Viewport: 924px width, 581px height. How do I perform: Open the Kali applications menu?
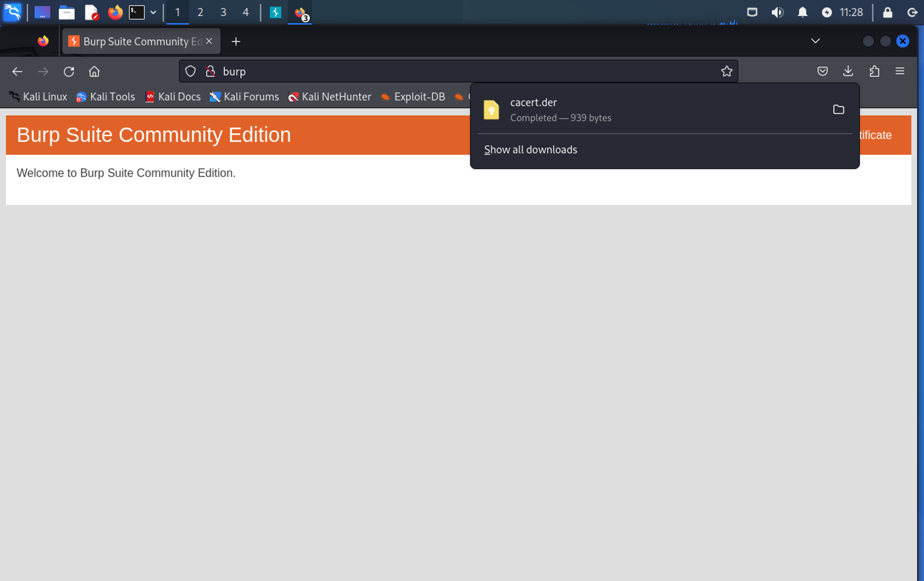point(12,12)
